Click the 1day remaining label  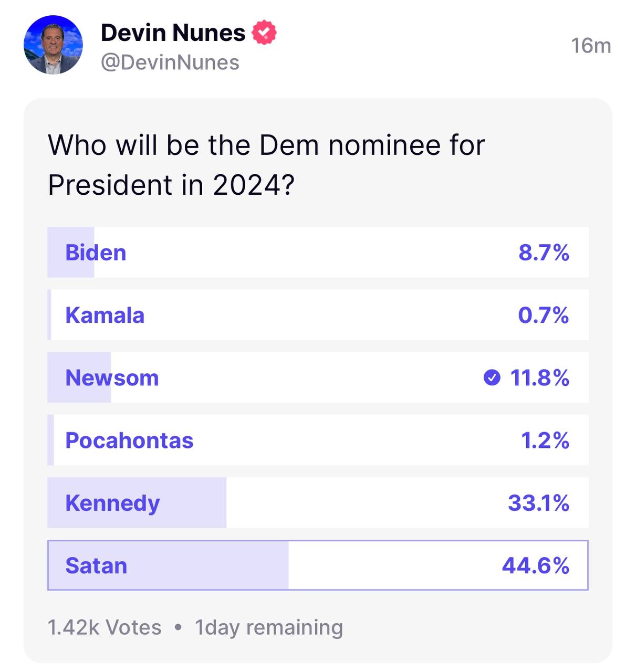pos(269,628)
